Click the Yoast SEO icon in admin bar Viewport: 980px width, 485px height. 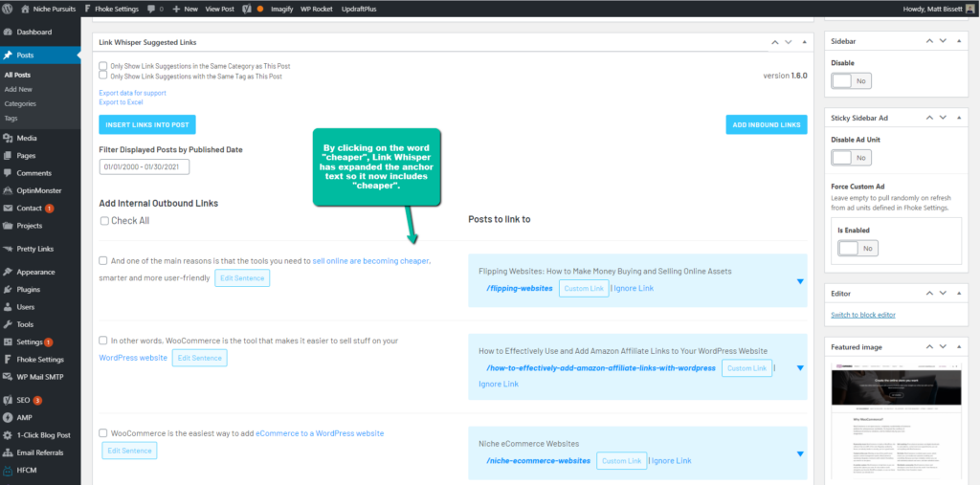coord(249,10)
